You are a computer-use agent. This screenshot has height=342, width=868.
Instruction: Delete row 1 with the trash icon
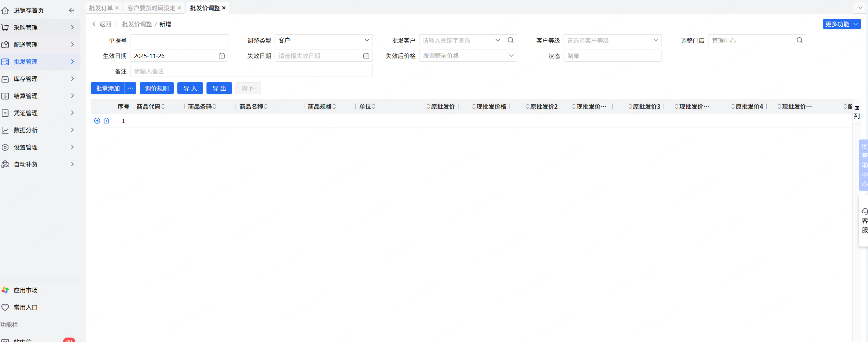tap(106, 121)
